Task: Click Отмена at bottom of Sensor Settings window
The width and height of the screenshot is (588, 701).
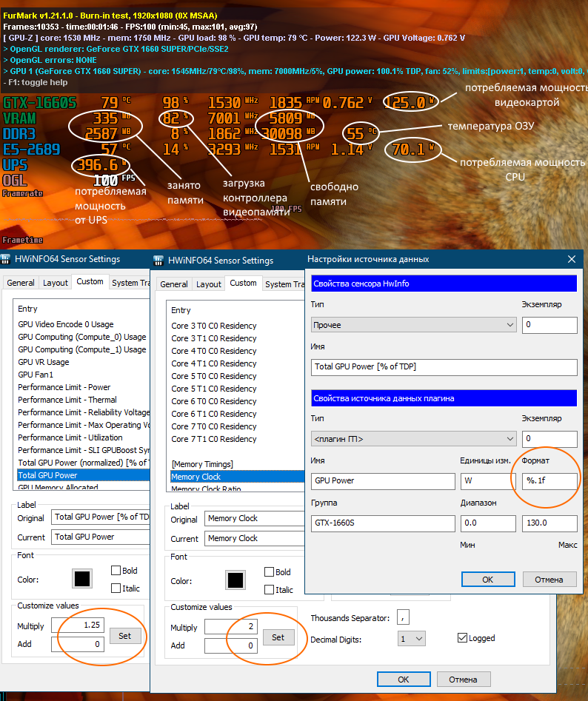Action: 464,679
